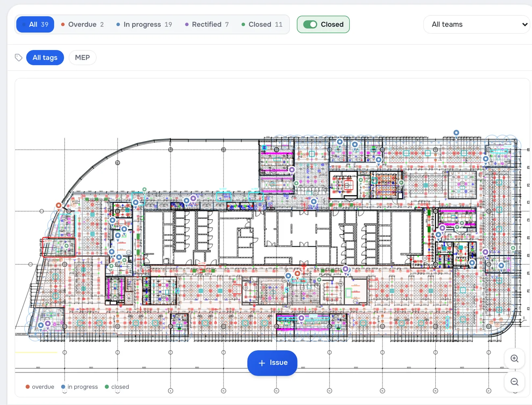
Task: Select the All 39 filter tab
Action: [x=35, y=25]
